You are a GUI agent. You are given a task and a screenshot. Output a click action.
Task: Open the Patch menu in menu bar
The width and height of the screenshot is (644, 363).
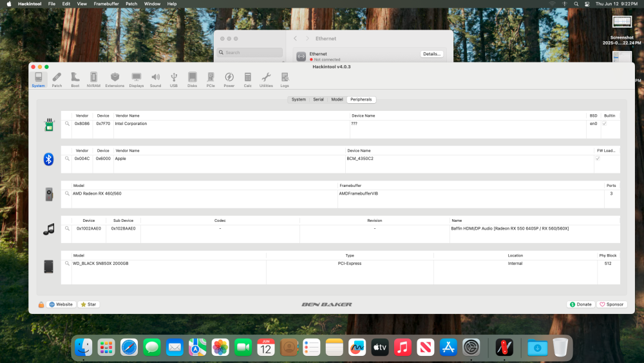(x=131, y=4)
